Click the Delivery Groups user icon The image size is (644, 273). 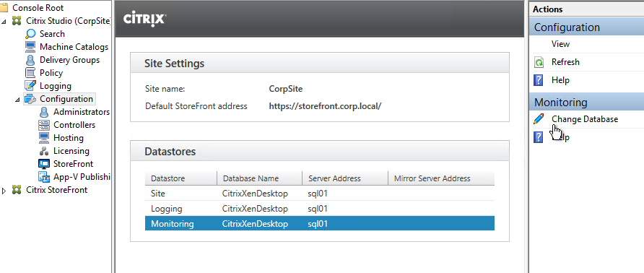(x=30, y=60)
